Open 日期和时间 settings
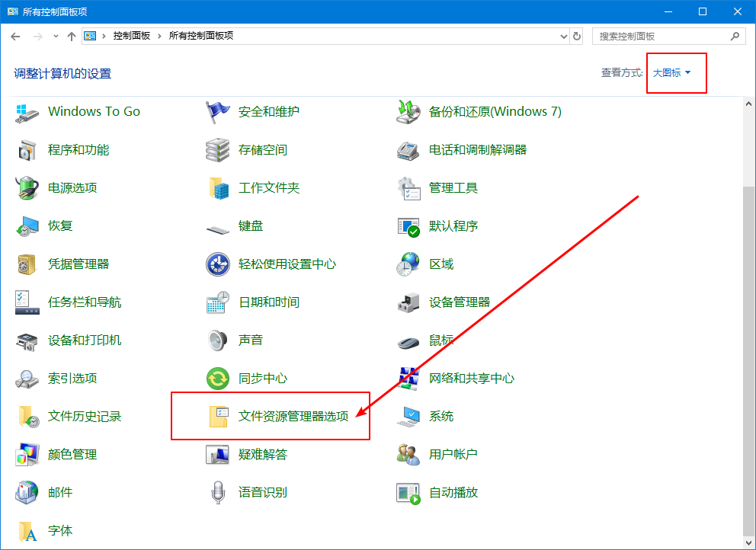Viewport: 756px width, 550px height. (270, 302)
